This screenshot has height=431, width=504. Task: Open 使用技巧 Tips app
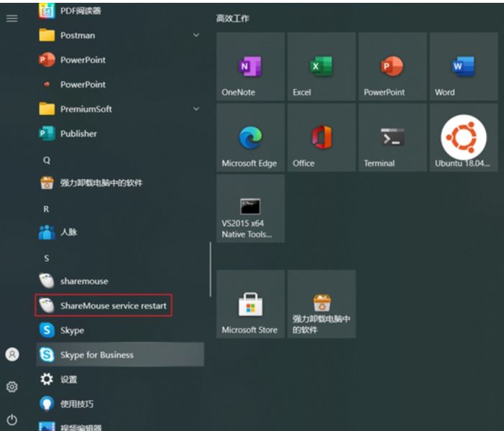point(120,404)
